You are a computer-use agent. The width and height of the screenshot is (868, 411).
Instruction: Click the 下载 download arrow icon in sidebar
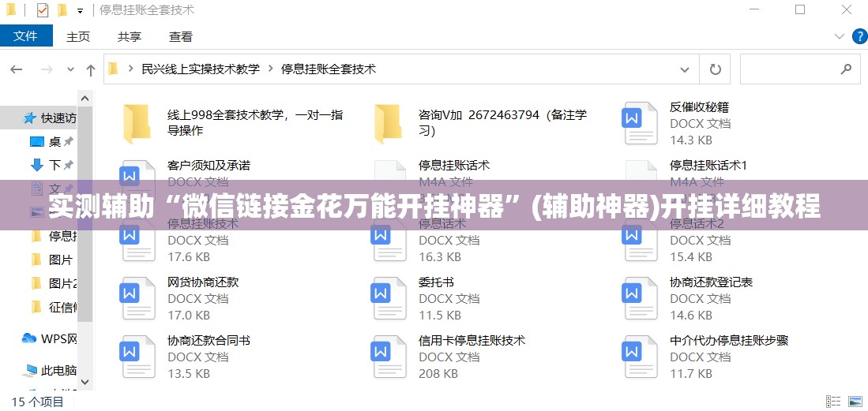37,165
